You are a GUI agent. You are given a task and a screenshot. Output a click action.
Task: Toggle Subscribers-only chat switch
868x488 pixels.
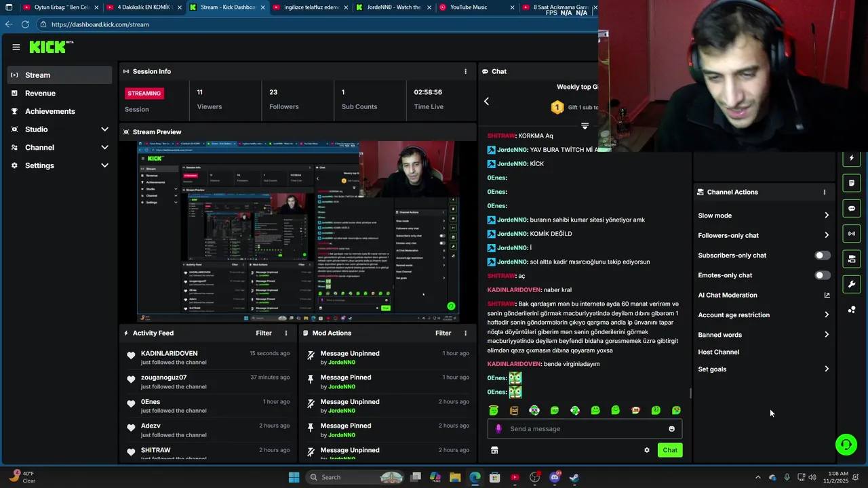(x=823, y=256)
